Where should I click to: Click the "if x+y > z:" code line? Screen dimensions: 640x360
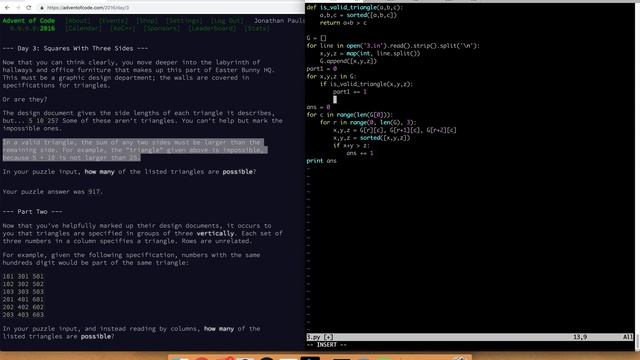click(351, 145)
